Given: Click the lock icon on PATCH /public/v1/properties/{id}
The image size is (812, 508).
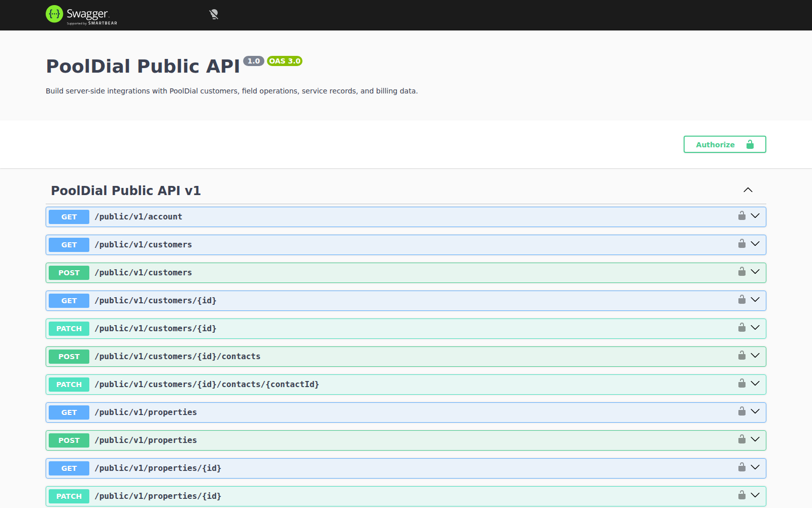Looking at the screenshot, I should pyautogui.click(x=742, y=495).
